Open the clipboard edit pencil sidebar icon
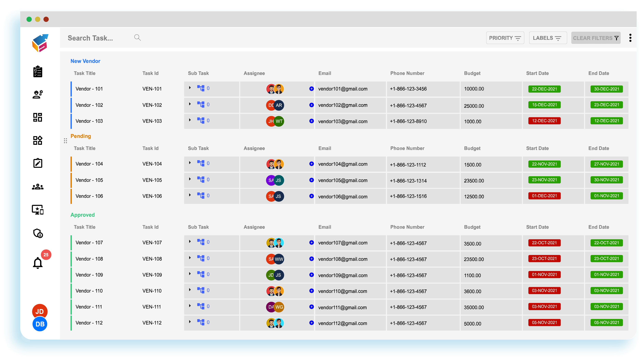Viewport: 644px width, 360px height. tap(38, 163)
